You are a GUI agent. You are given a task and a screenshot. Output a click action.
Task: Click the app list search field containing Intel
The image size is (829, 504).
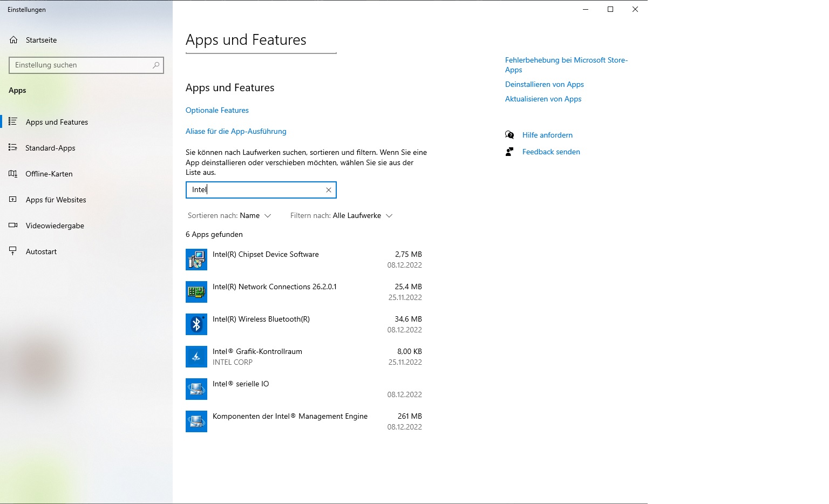click(261, 190)
